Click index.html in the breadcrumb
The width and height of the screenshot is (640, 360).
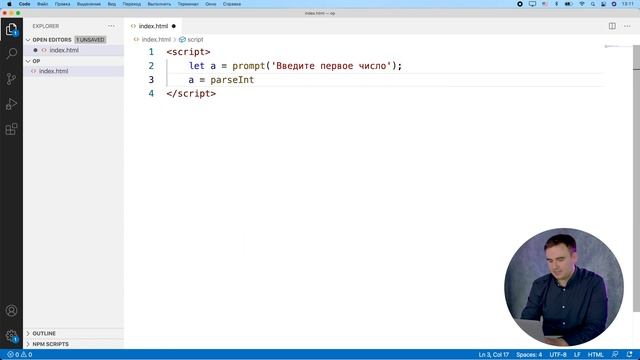156,40
